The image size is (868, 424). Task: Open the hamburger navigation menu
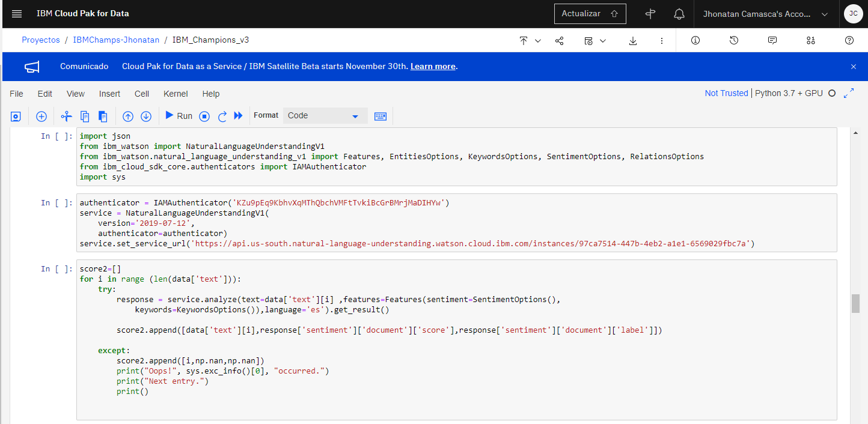(x=17, y=13)
